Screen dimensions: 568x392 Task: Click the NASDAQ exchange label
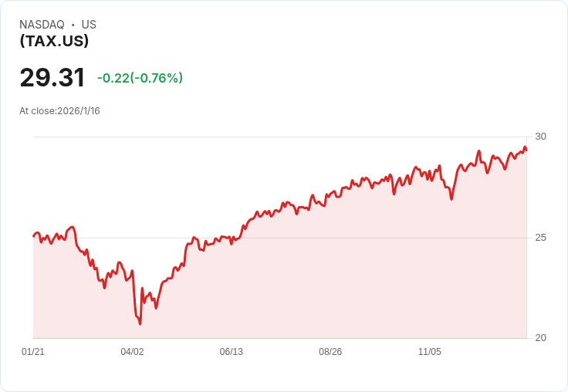[x=42, y=25]
